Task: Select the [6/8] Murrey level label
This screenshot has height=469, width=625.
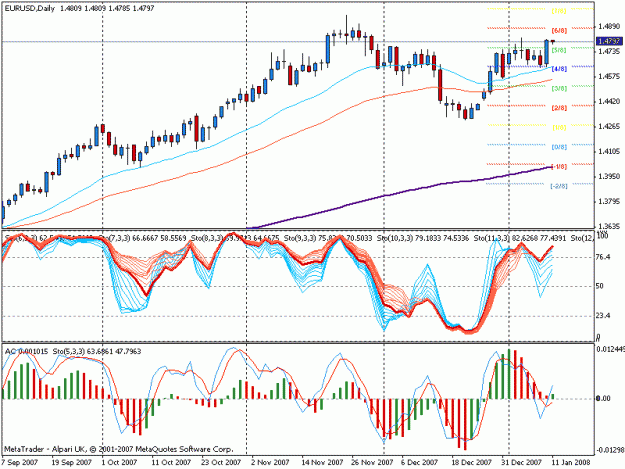Action: (x=559, y=31)
